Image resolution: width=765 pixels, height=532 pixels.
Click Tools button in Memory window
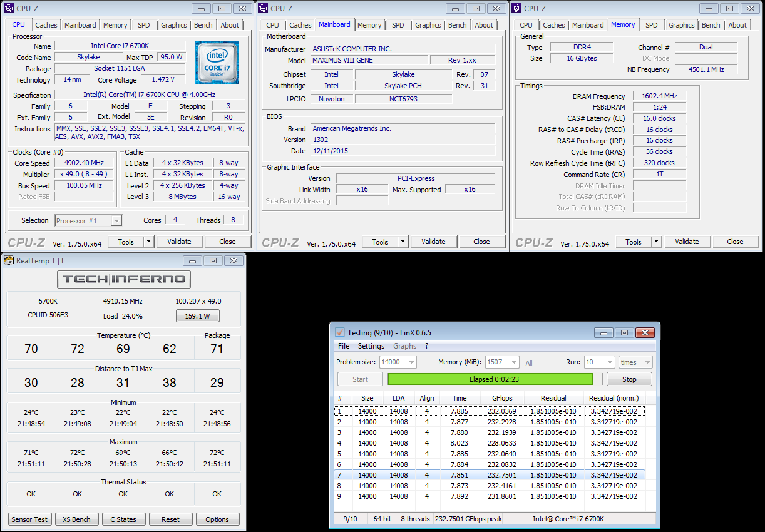[634, 242]
